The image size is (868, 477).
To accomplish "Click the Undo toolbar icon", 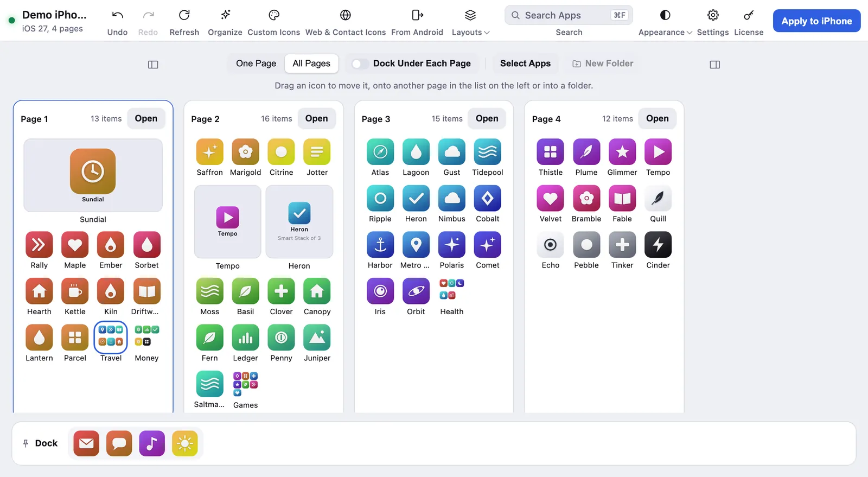I will pyautogui.click(x=117, y=15).
